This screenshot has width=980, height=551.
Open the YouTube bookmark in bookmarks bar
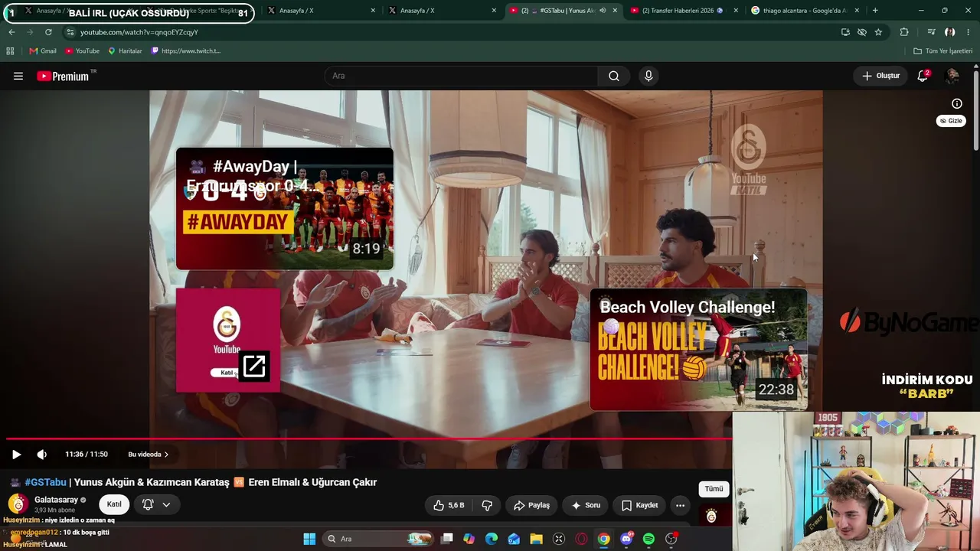(82, 51)
